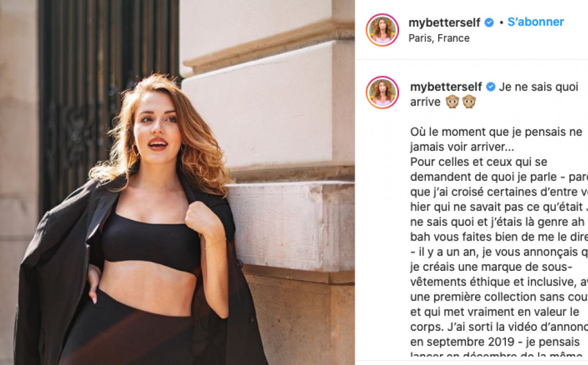Click the first monkey emoji after 'arrive'
Image resolution: width=588 pixels, height=365 pixels.
pos(452,102)
